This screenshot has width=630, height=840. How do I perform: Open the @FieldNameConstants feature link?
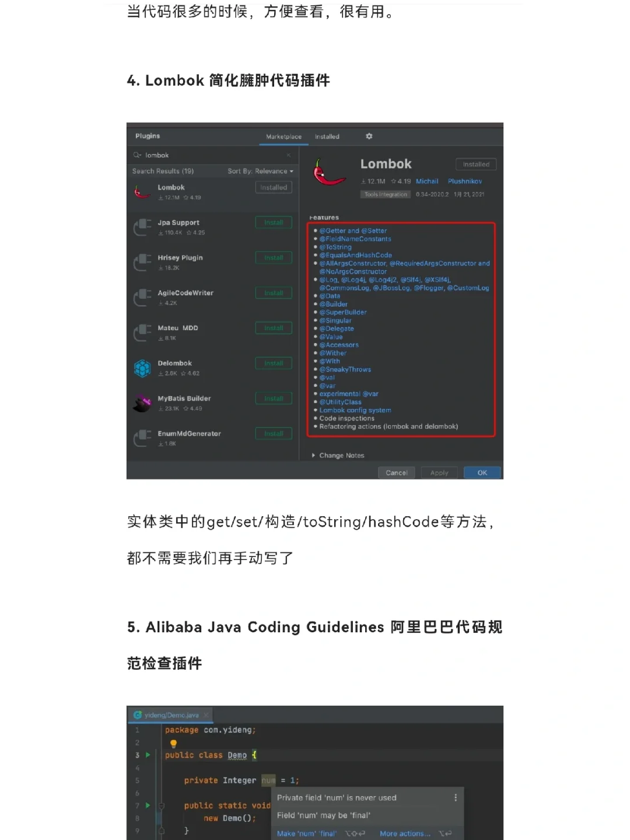click(x=355, y=239)
